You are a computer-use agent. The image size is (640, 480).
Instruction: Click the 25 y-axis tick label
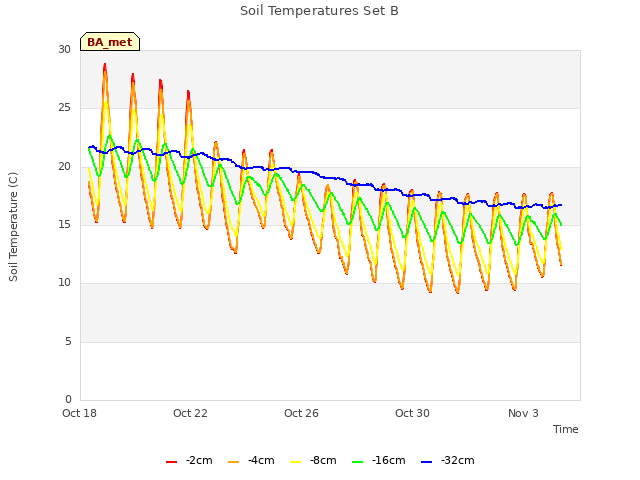[x=64, y=108]
